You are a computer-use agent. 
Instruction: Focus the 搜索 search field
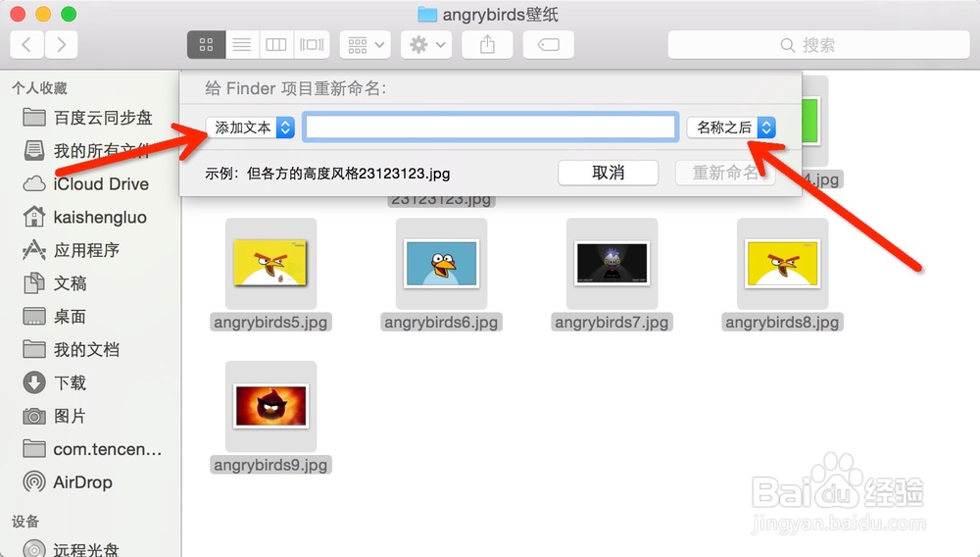point(818,44)
